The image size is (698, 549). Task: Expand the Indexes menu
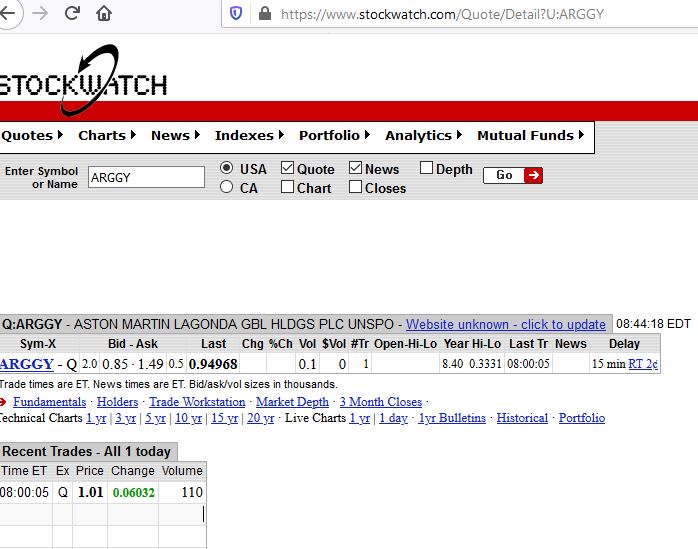(x=249, y=135)
